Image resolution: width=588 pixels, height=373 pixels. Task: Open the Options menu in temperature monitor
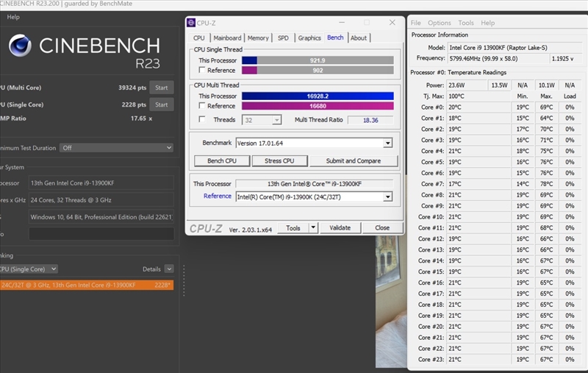pyautogui.click(x=439, y=23)
